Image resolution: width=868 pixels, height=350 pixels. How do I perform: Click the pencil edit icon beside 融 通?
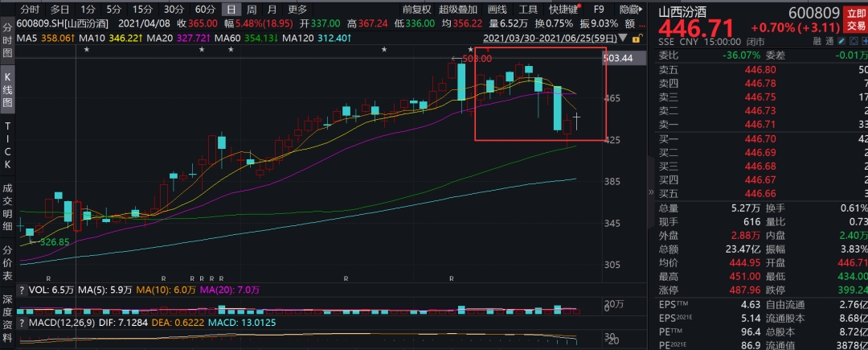click(841, 42)
